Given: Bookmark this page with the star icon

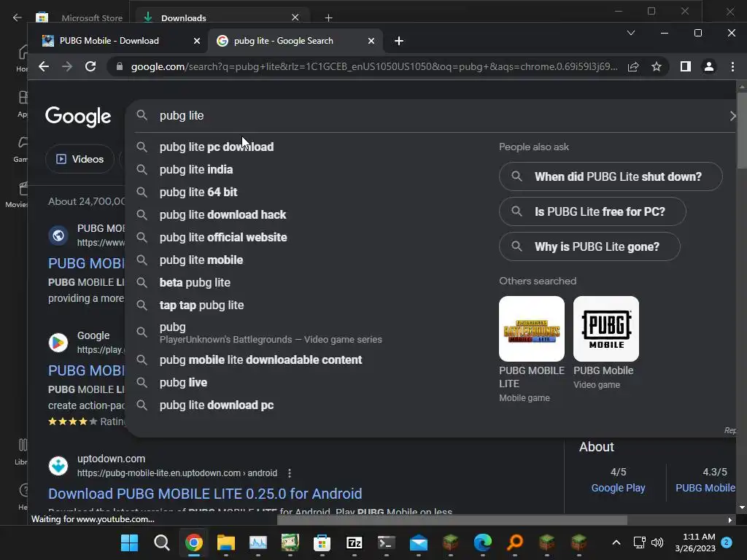Looking at the screenshot, I should pos(657,66).
